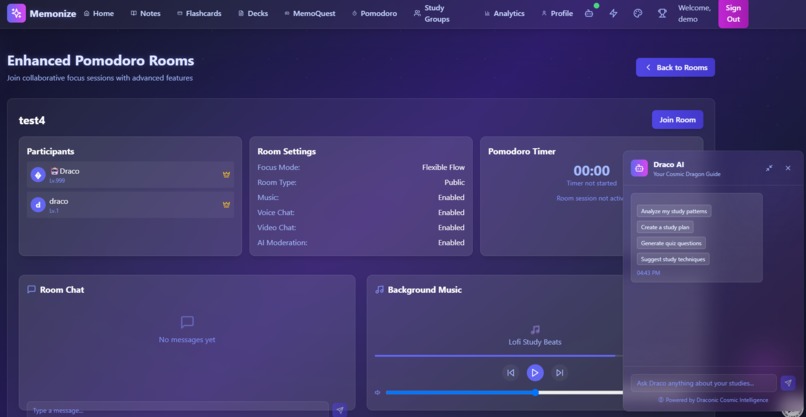The image size is (806, 417).
Task: Send message to Draco AI
Action: click(788, 383)
